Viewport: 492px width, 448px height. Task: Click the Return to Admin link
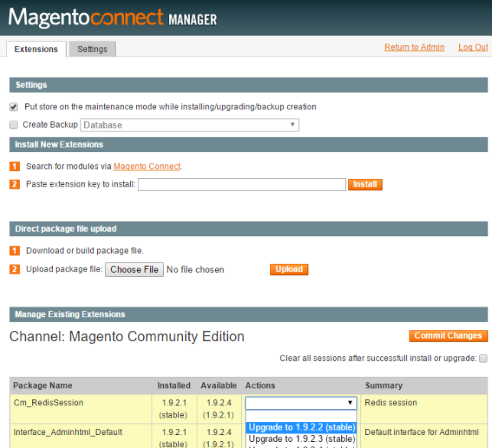point(414,47)
